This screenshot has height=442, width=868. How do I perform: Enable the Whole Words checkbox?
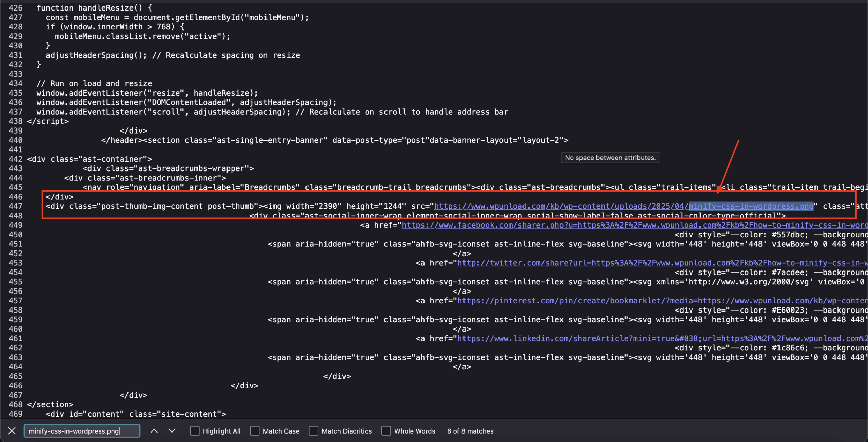tap(386, 431)
